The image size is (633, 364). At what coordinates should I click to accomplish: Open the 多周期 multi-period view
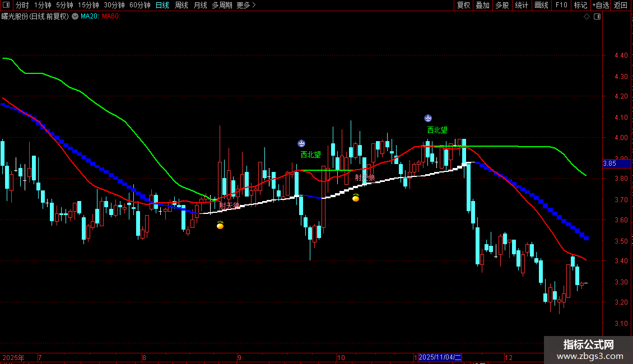pos(222,5)
